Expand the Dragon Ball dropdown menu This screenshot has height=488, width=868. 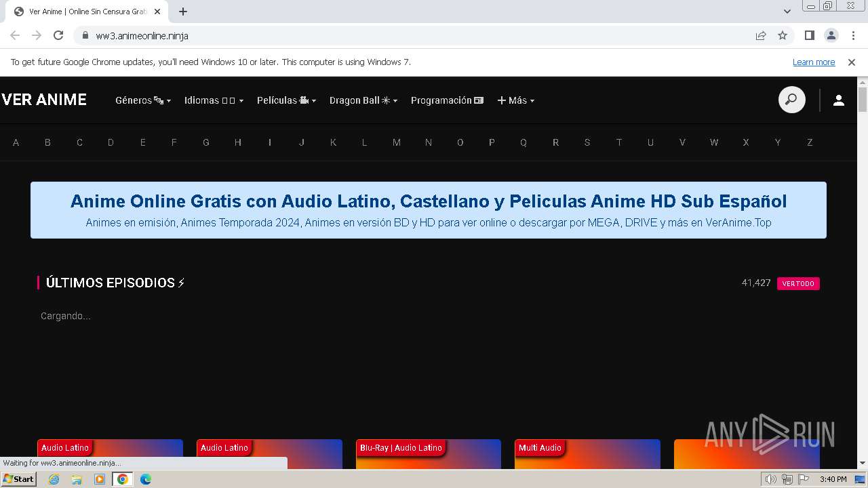363,100
